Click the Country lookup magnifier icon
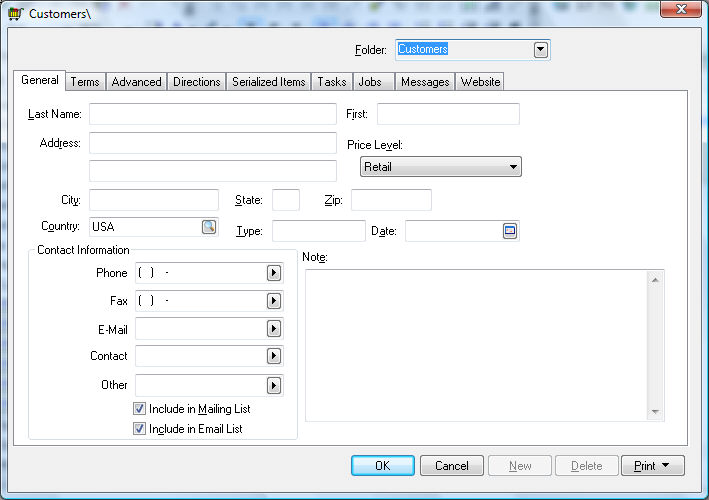The image size is (709, 500). [x=209, y=227]
